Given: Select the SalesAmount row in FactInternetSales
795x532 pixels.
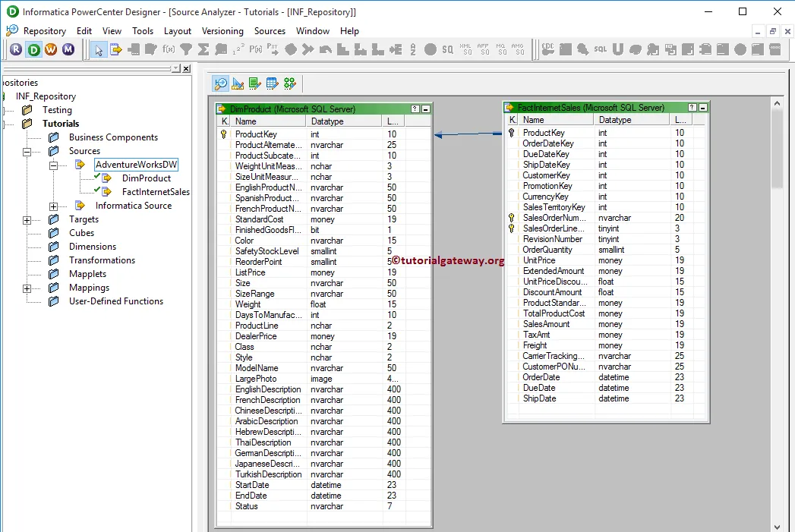Looking at the screenshot, I should click(607, 324).
